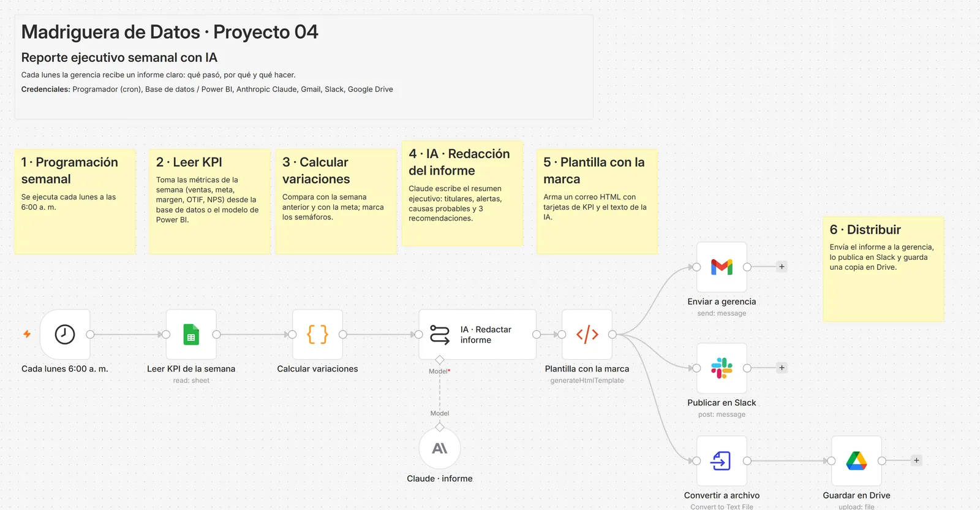Click the output connector of the Gmail node
Screen dimensions: 980x510
747,267
